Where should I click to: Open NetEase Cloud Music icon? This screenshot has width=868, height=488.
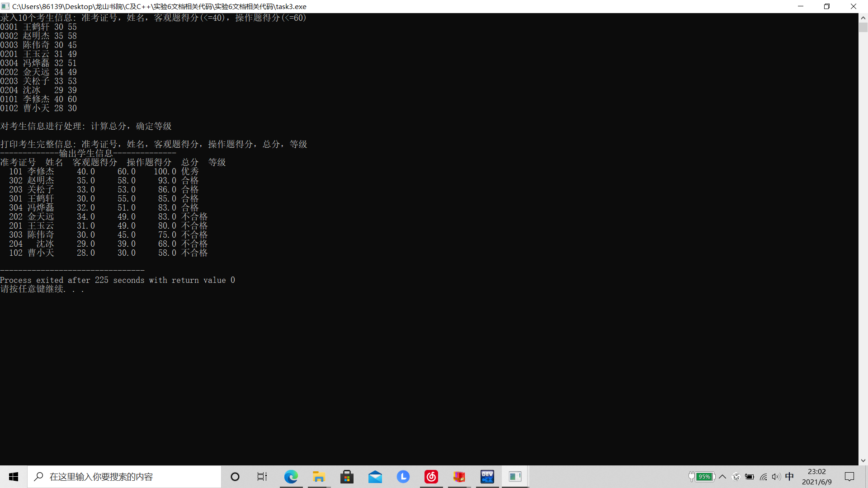(x=431, y=477)
